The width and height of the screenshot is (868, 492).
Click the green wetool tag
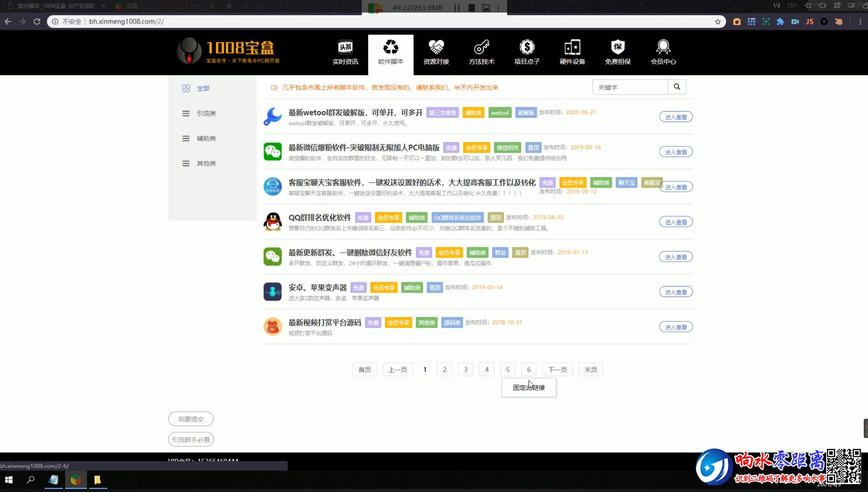500,113
